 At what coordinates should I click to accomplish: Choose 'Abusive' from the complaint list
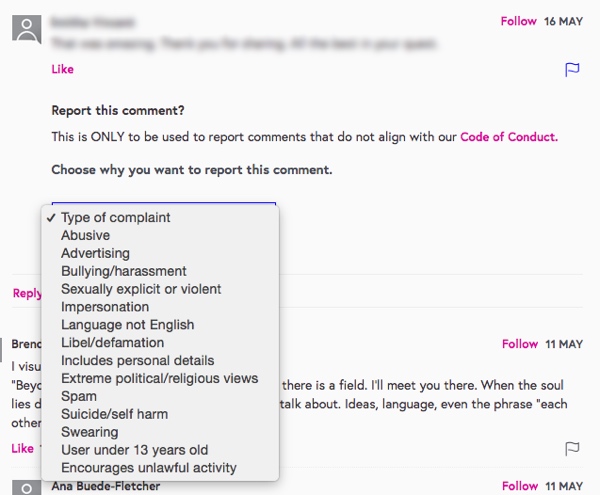(85, 235)
